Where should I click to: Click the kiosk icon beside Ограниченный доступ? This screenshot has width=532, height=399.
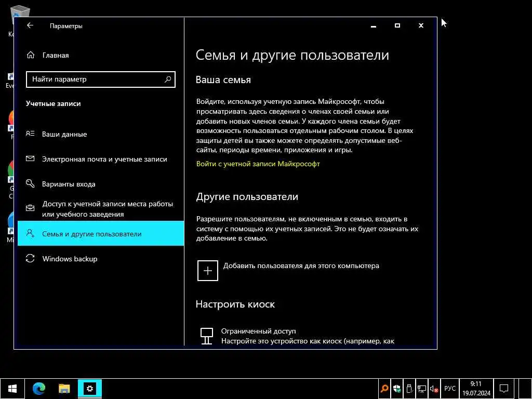coord(207,336)
